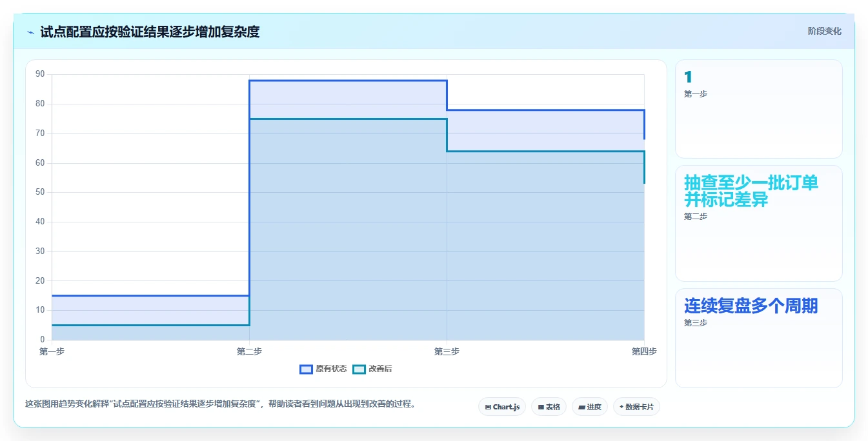The width and height of the screenshot is (868, 441).
Task: Click the 90 y-axis value
Action: click(x=40, y=74)
